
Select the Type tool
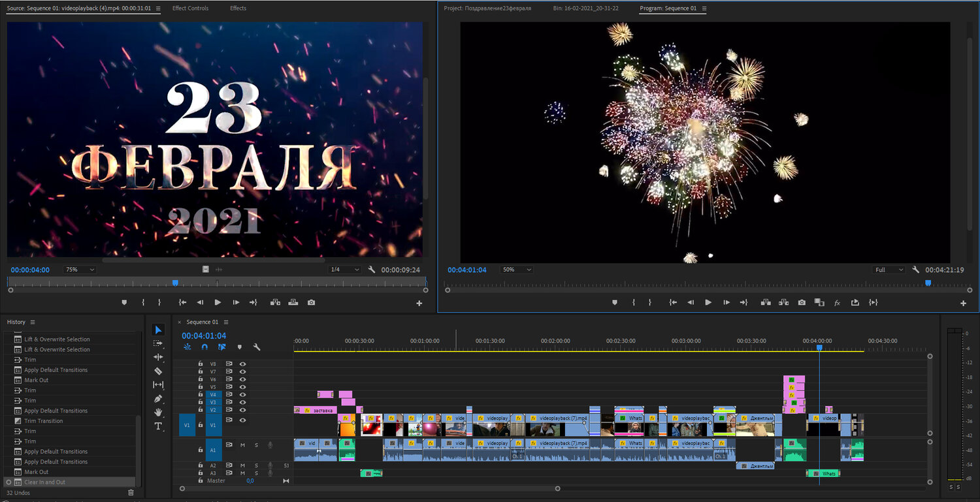click(158, 426)
